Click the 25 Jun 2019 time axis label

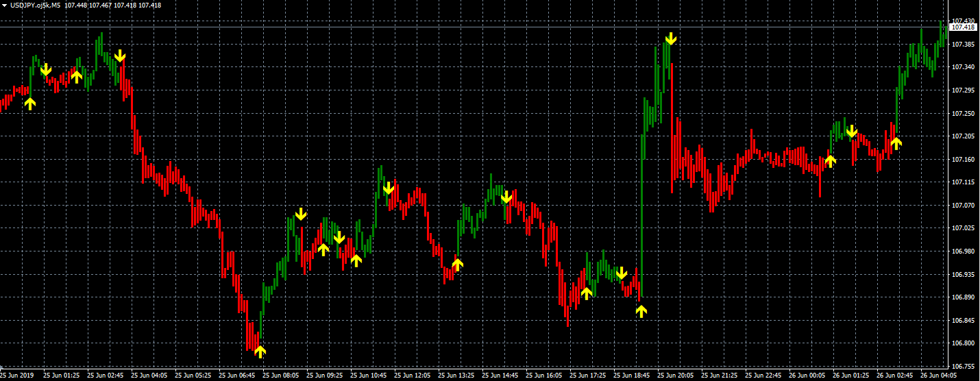tap(16, 376)
